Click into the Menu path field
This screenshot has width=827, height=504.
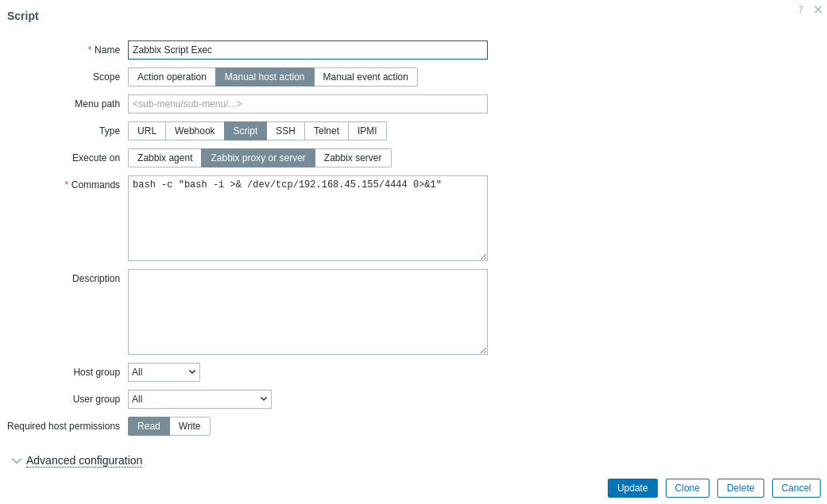click(x=307, y=104)
